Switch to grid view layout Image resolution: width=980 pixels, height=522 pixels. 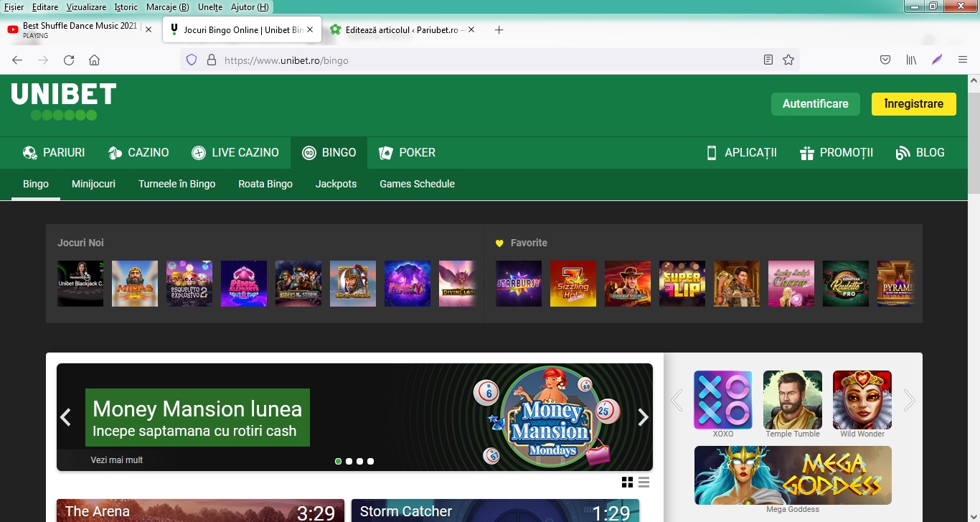[627, 483]
